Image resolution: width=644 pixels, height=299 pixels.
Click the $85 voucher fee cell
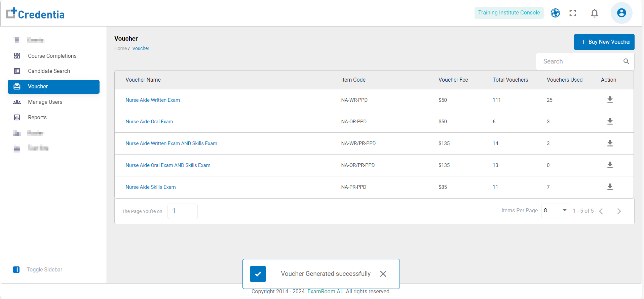pos(443,187)
